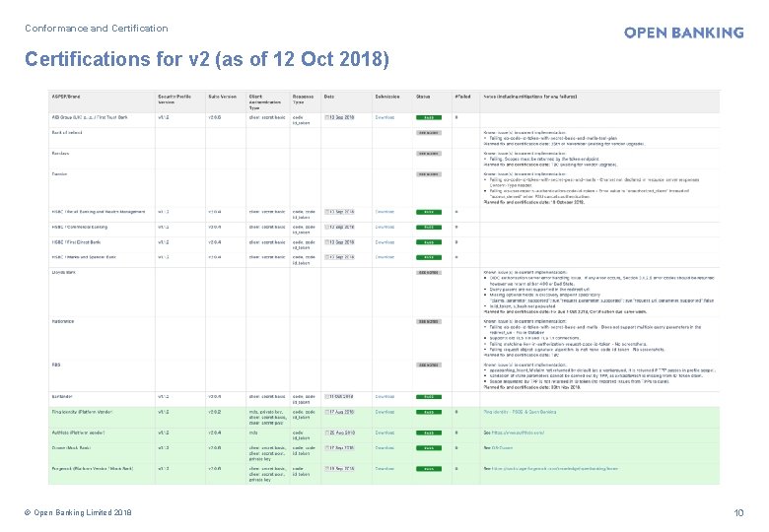
Task: Click calendar icon in Authlete row date
Action: click(x=326, y=433)
